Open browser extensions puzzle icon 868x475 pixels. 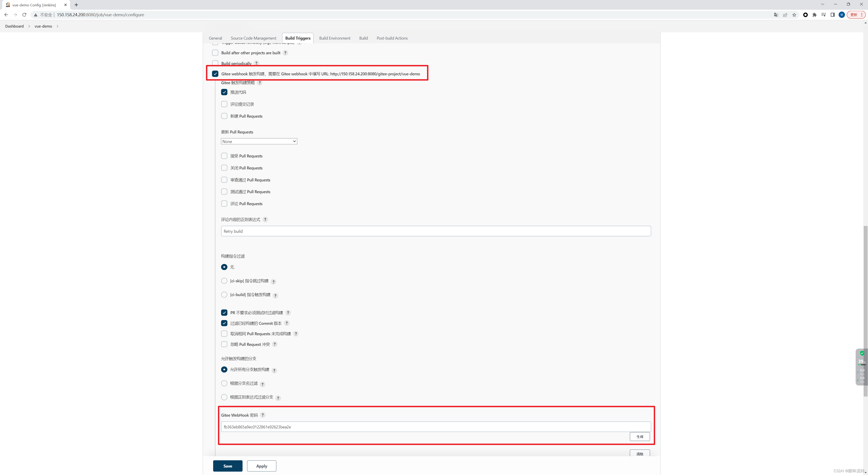pos(814,15)
